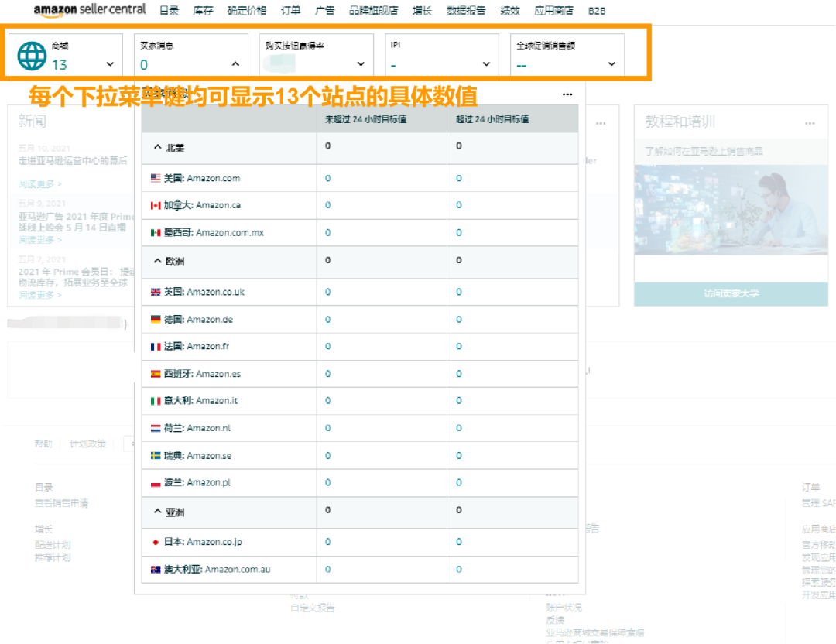Click the 访问卖家大学 button
Screen dimensions: 836x644
(x=731, y=293)
